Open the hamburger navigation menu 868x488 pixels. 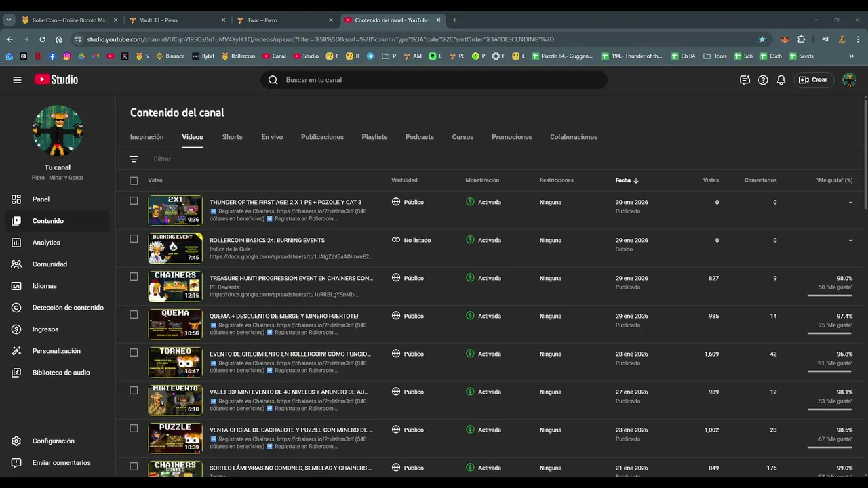[x=17, y=80]
